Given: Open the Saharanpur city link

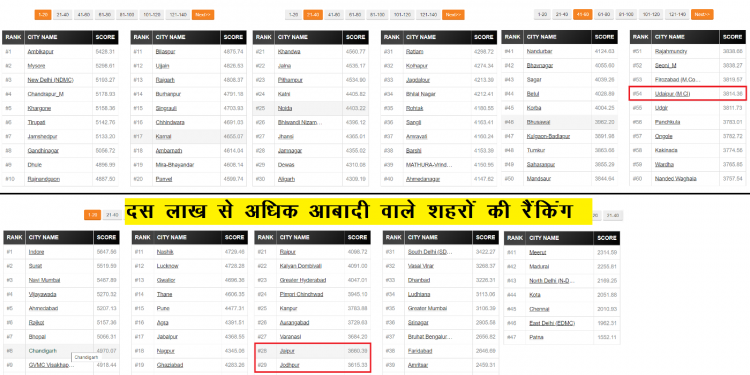Looking at the screenshot, I should pyautogui.click(x=540, y=164).
